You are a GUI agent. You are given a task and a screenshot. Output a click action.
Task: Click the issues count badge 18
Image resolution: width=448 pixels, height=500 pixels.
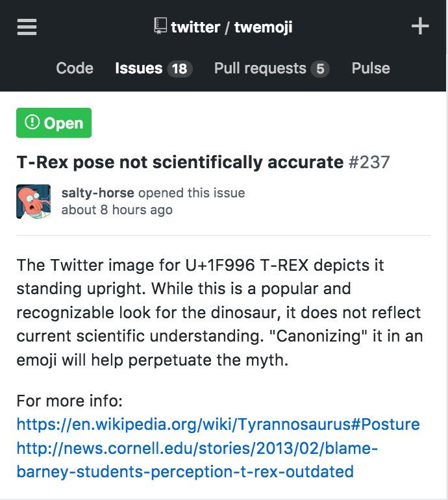[x=180, y=69]
